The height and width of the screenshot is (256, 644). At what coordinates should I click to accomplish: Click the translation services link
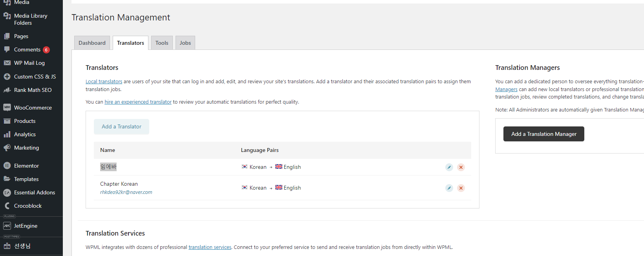pyautogui.click(x=210, y=247)
